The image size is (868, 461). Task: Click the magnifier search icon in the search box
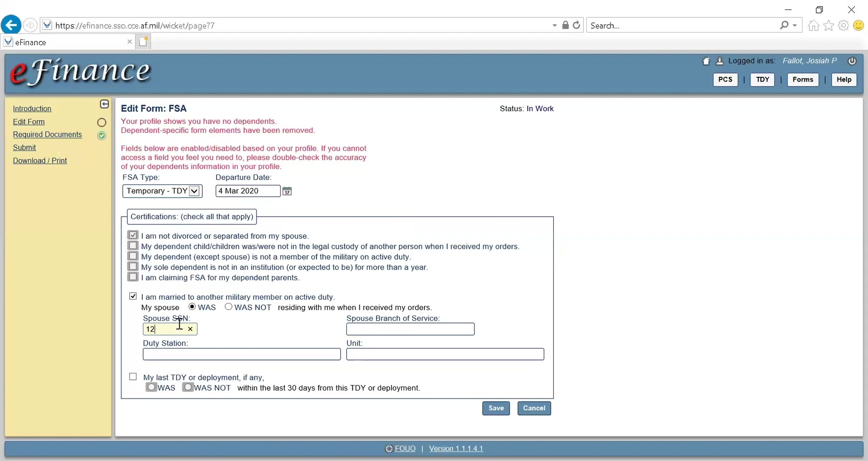(784, 25)
